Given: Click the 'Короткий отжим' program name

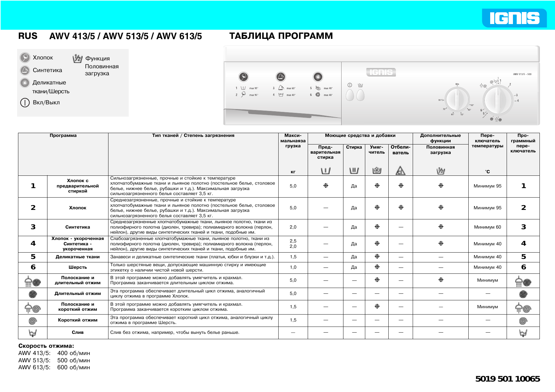Looking at the screenshot, I should click(x=78, y=320).
